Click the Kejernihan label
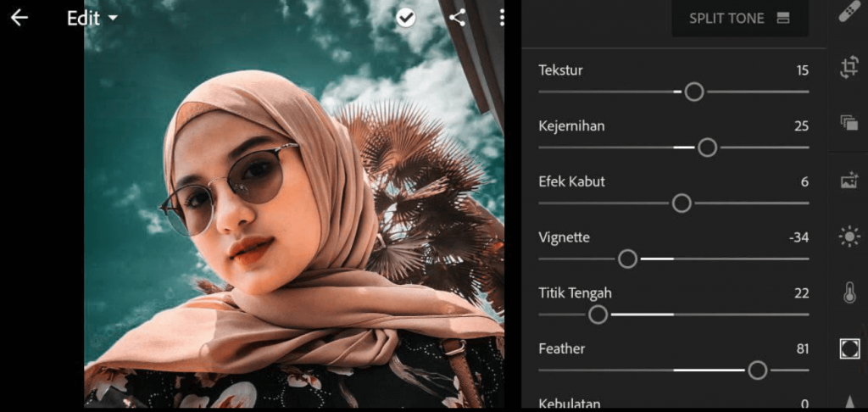This screenshot has width=868, height=412. [571, 126]
